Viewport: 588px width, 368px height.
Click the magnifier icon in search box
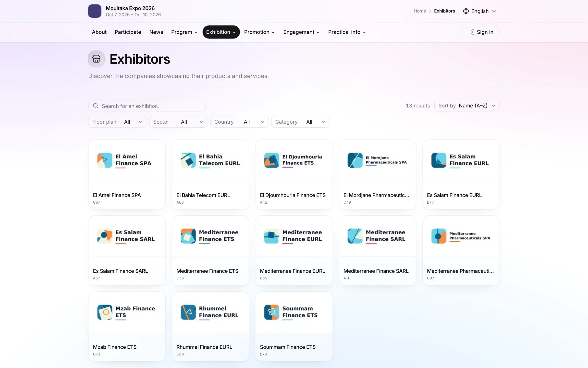pyautogui.click(x=96, y=106)
